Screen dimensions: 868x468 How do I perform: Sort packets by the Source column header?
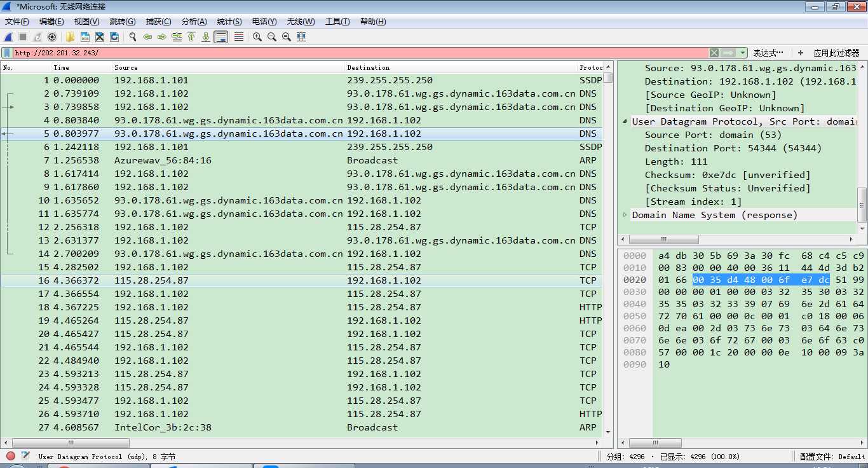(229, 67)
